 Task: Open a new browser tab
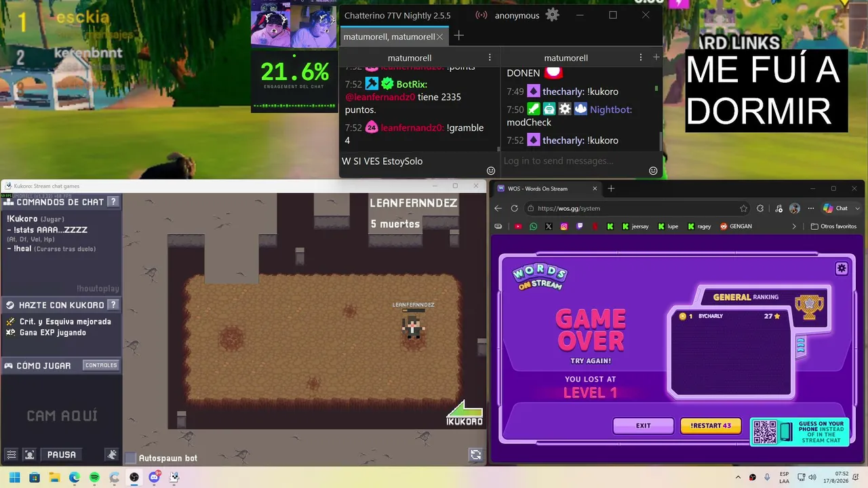[x=611, y=188]
